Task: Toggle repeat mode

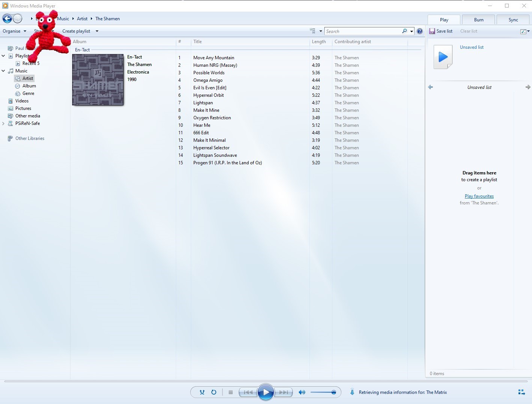Action: pyautogui.click(x=214, y=392)
